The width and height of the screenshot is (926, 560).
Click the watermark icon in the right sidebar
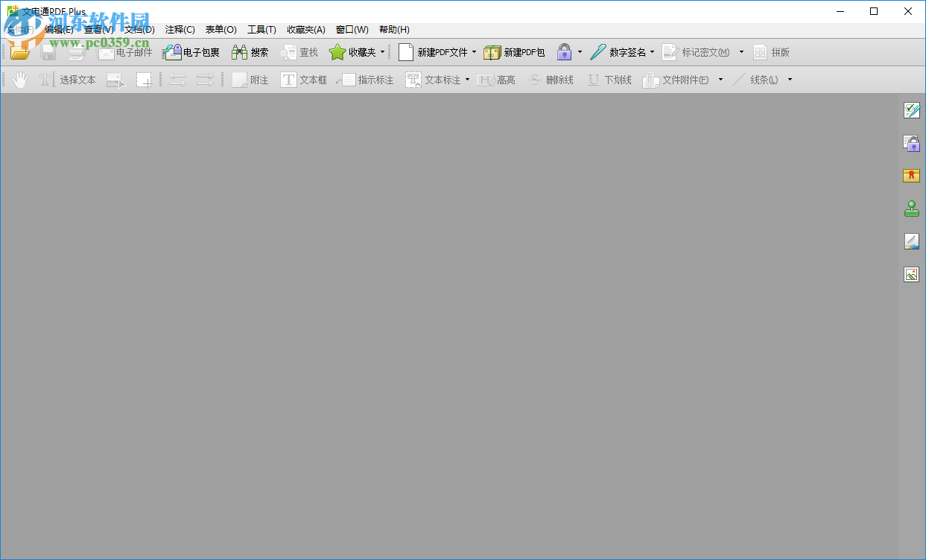click(x=911, y=241)
